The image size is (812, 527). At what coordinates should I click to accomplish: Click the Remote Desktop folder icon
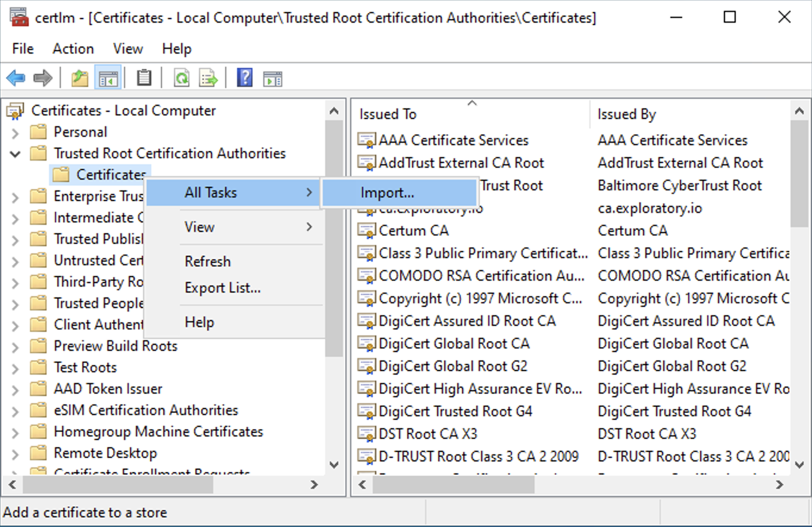tap(39, 453)
